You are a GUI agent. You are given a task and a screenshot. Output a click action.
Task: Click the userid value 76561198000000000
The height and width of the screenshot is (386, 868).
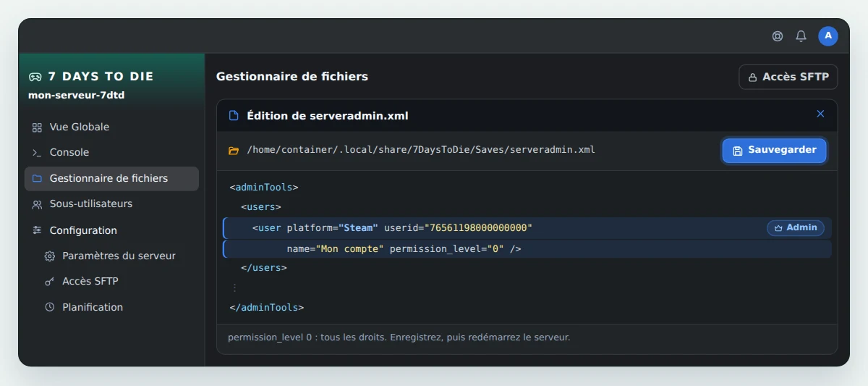coord(478,228)
